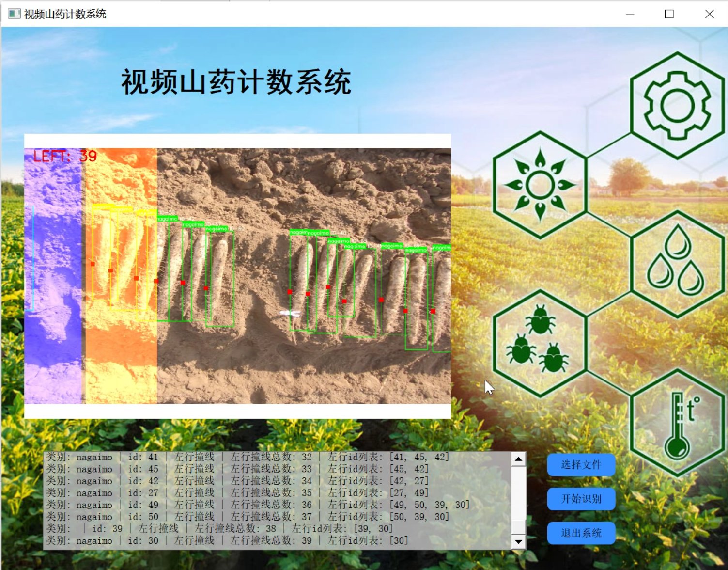Click the log scrollbar thumb
The height and width of the screenshot is (570, 728).
click(x=518, y=527)
